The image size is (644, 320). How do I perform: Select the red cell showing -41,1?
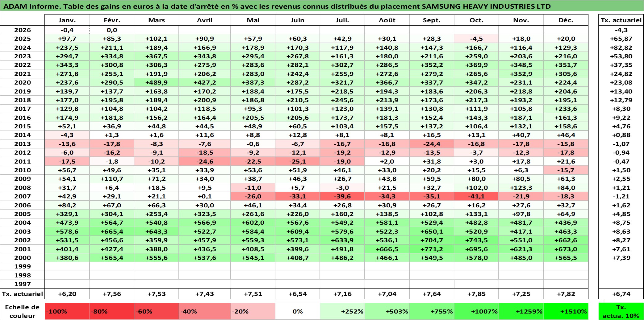coord(476,196)
